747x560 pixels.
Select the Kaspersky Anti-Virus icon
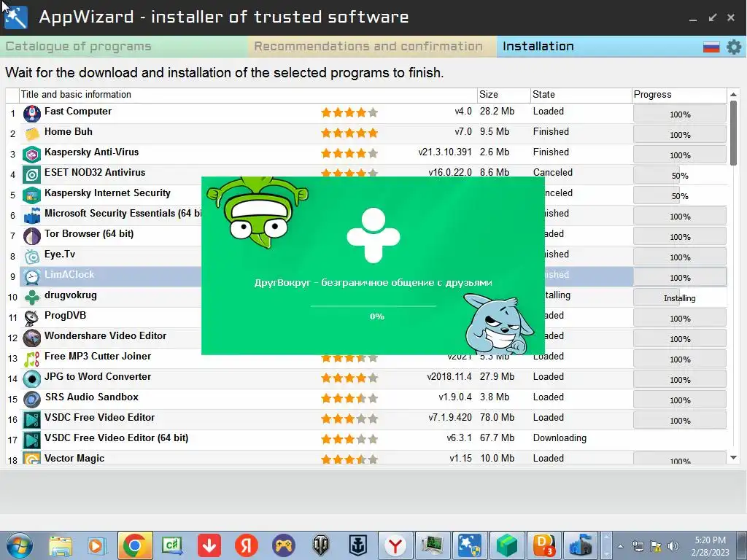[32, 155]
